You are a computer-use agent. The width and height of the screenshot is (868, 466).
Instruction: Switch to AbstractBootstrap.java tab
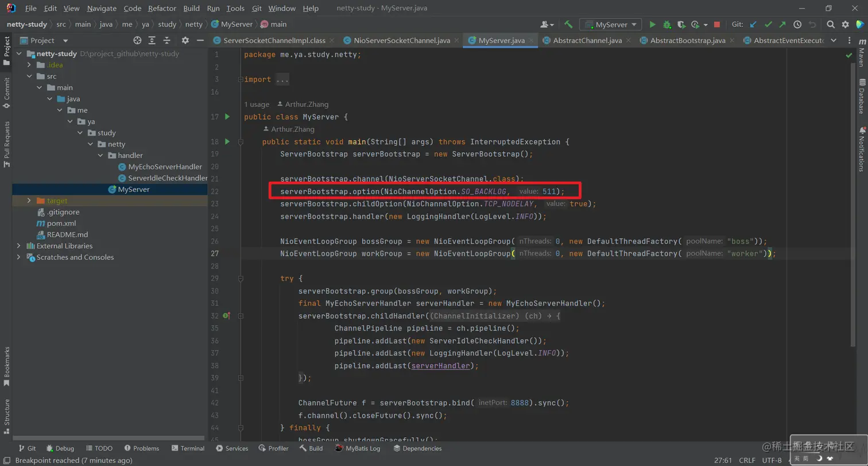pos(688,40)
